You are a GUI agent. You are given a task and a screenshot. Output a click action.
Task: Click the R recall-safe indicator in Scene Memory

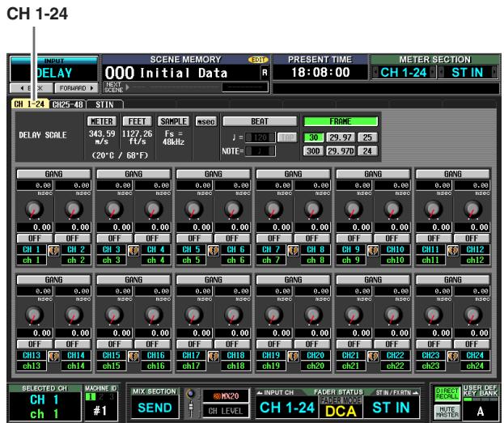265,73
